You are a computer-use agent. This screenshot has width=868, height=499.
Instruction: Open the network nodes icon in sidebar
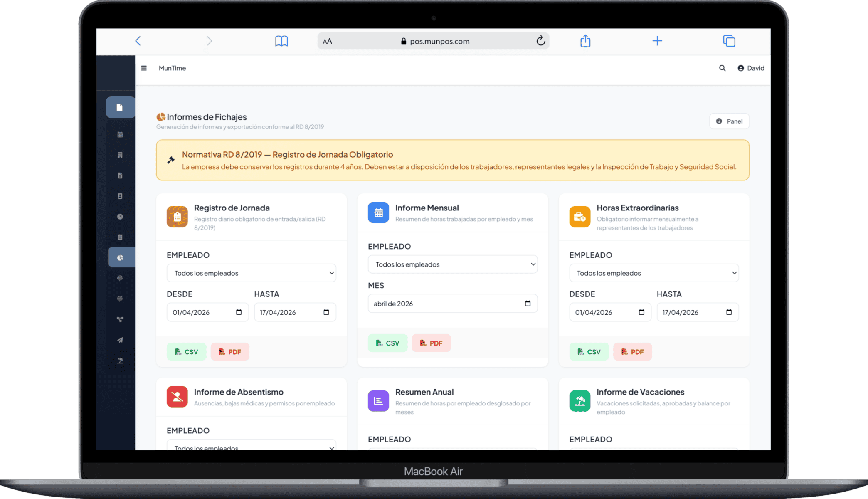[120, 319]
